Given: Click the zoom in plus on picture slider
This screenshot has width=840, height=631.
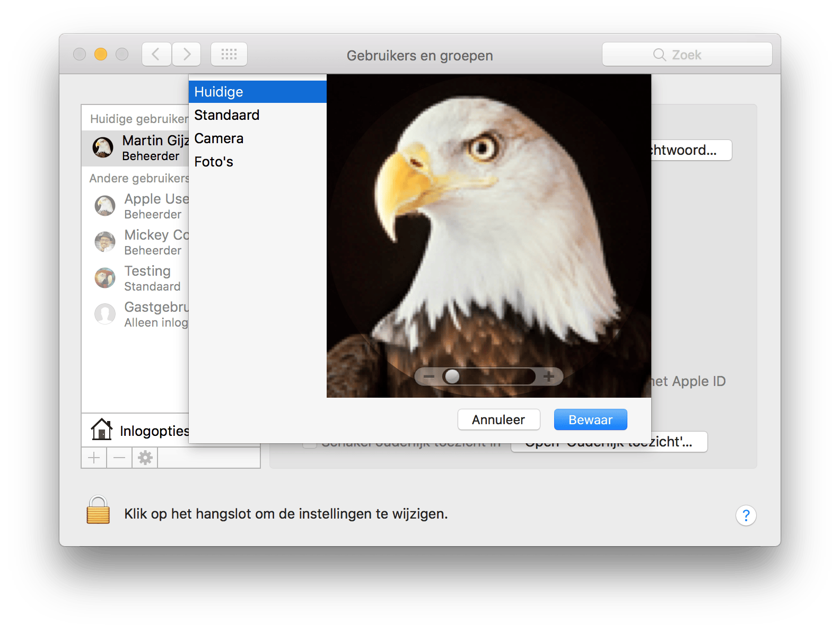Looking at the screenshot, I should 548,376.
